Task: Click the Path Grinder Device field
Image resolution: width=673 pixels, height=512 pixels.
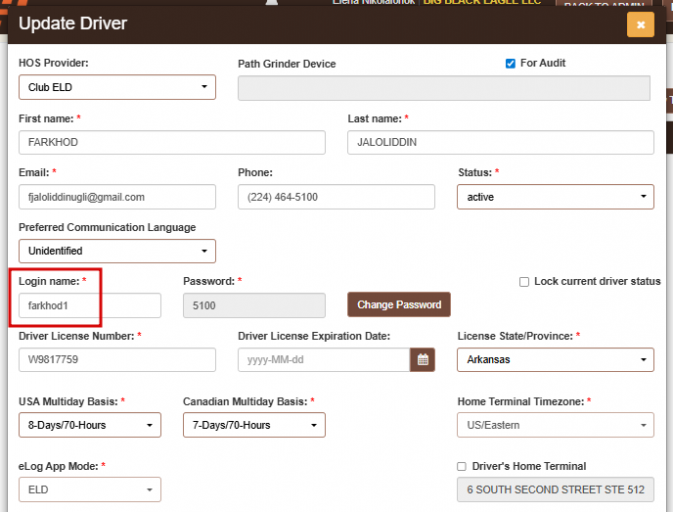Action: click(444, 88)
